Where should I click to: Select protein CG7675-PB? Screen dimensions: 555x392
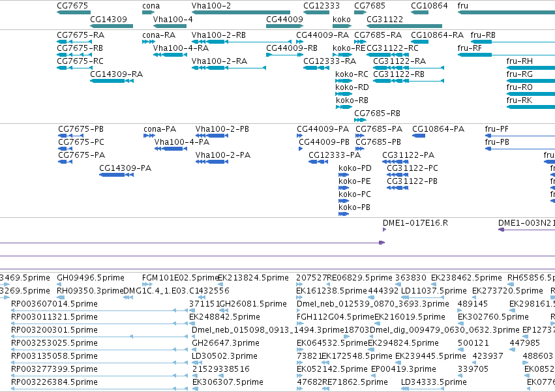(x=71, y=136)
